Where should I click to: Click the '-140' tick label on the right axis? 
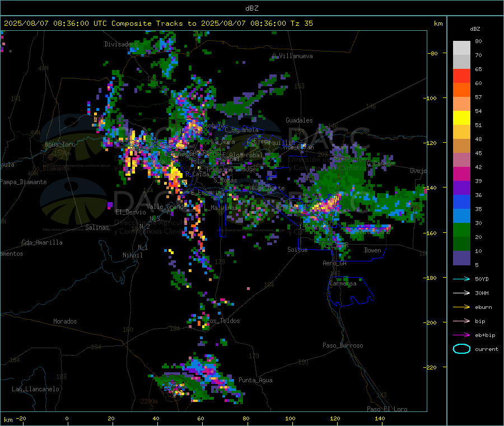[431, 188]
